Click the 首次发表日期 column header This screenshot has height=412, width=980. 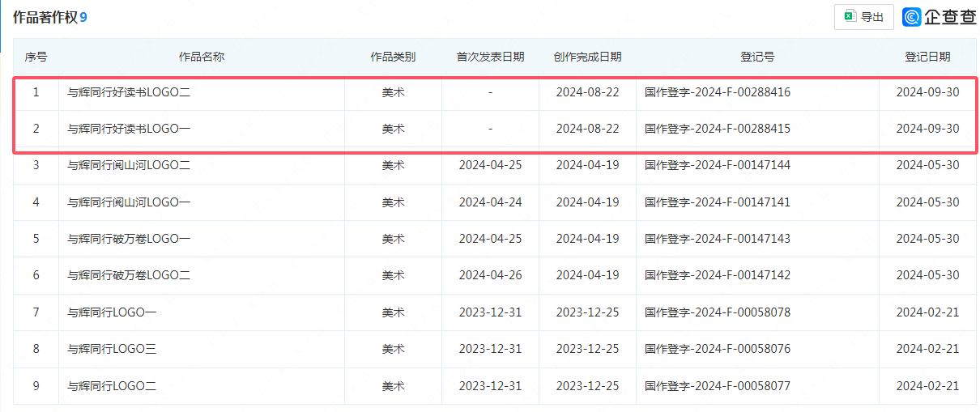[490, 57]
